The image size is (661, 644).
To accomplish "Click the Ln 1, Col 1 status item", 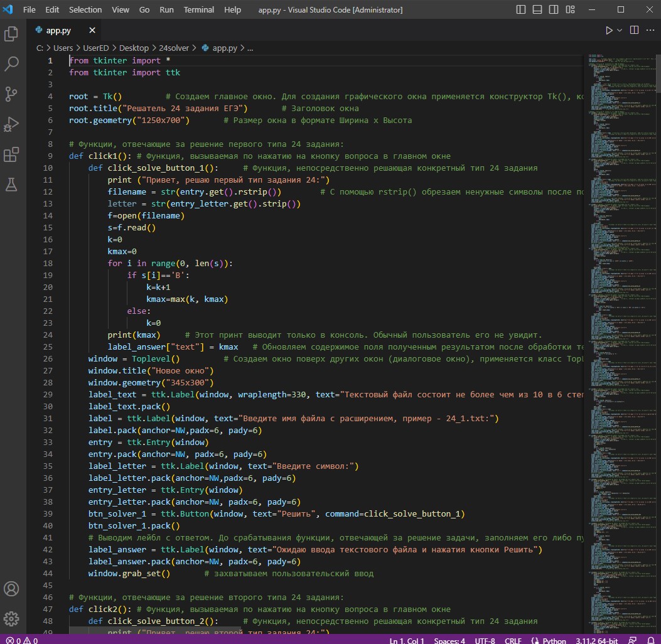I will coord(406,640).
